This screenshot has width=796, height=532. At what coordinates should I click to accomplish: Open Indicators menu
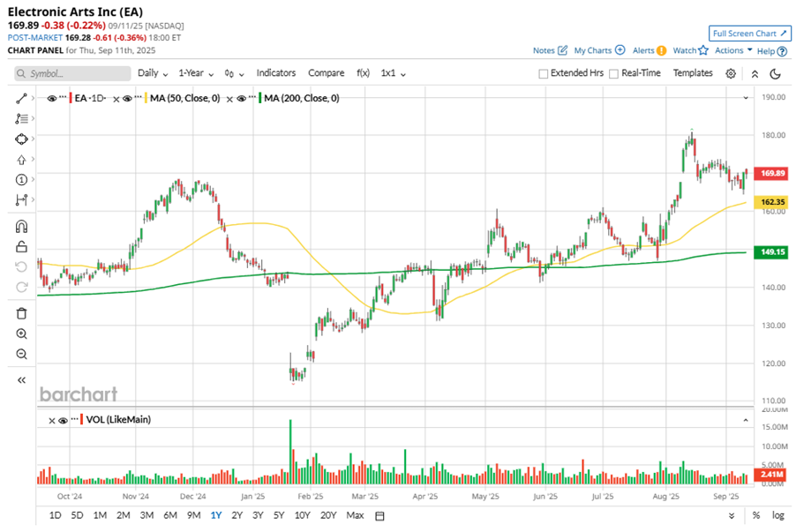pos(275,73)
